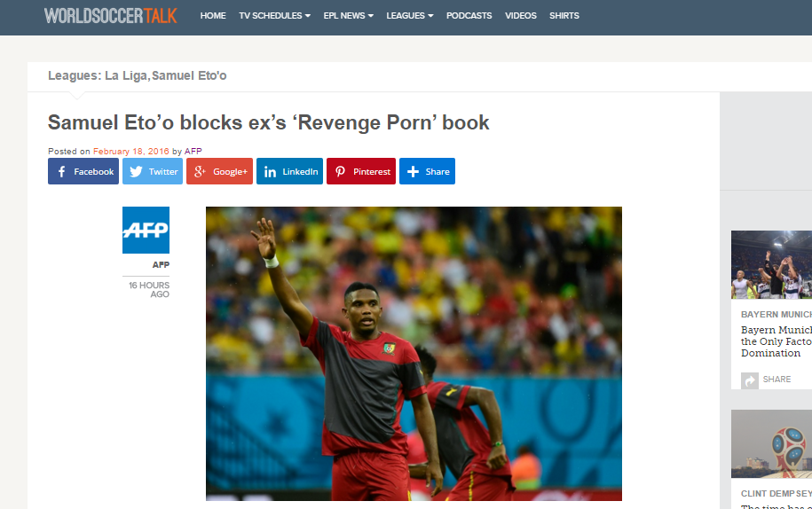Open the Videos menu item
812x509 pixels.
(520, 16)
